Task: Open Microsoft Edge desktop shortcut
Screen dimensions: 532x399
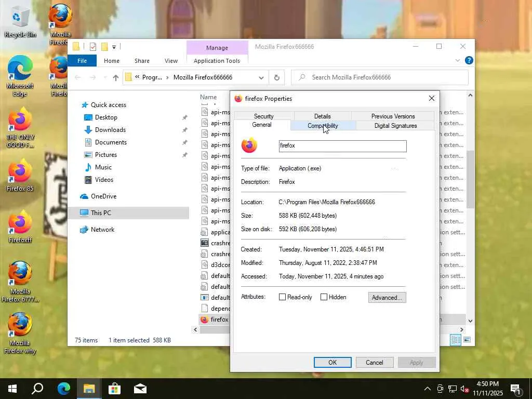Action: pyautogui.click(x=20, y=76)
